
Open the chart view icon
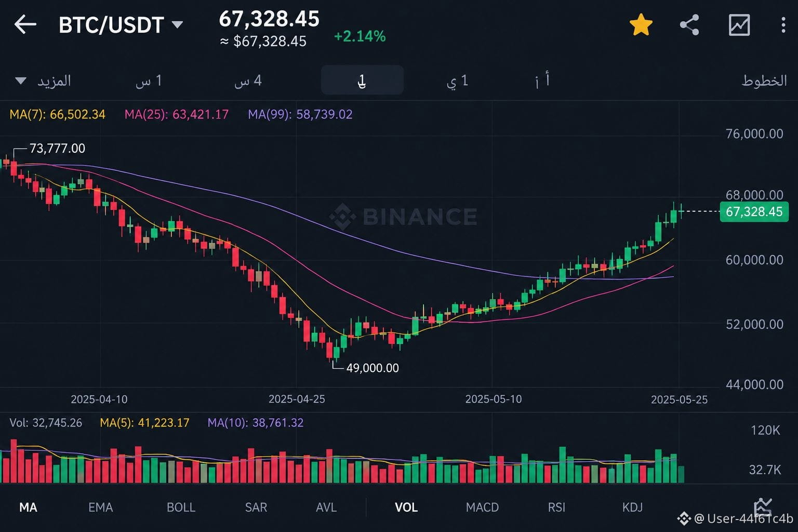coord(739,25)
